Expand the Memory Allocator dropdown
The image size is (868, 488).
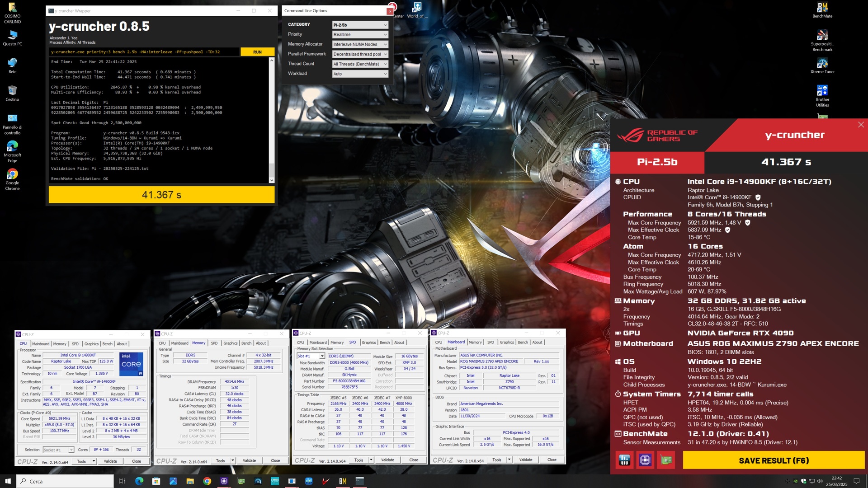click(360, 44)
